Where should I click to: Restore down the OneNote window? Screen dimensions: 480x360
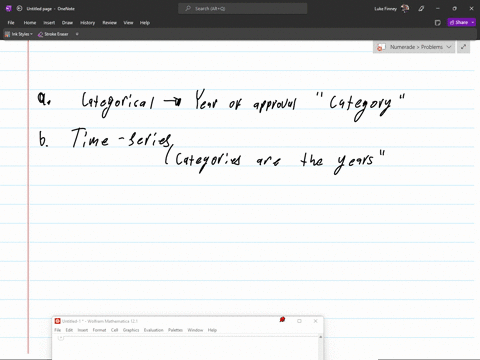(454, 8)
